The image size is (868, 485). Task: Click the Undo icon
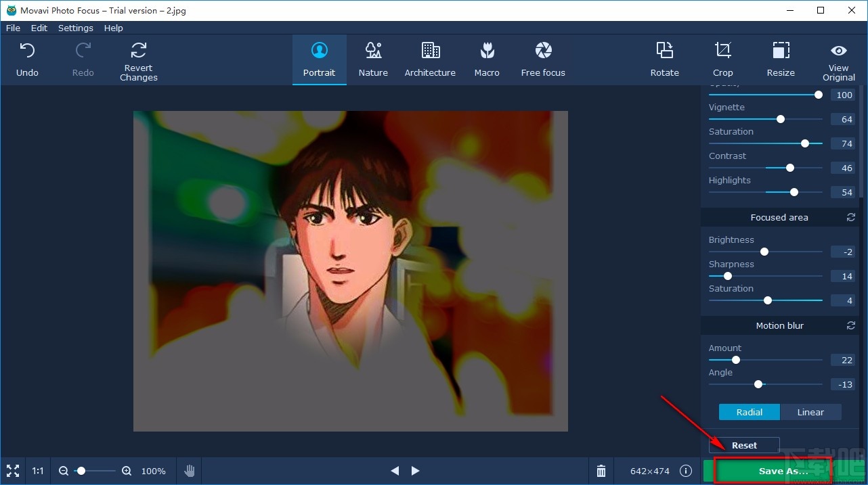pos(27,50)
